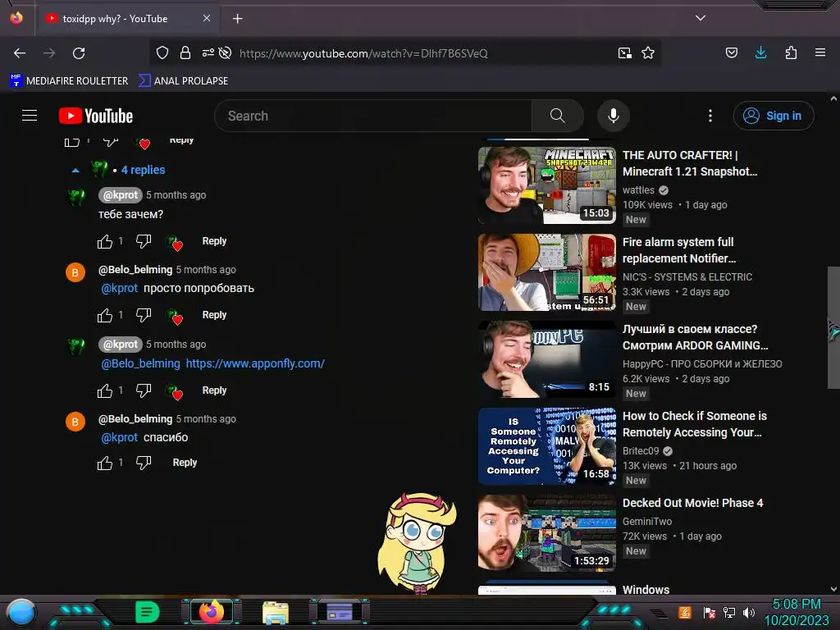Go back using the browser back arrow
The height and width of the screenshot is (630, 840).
point(20,53)
